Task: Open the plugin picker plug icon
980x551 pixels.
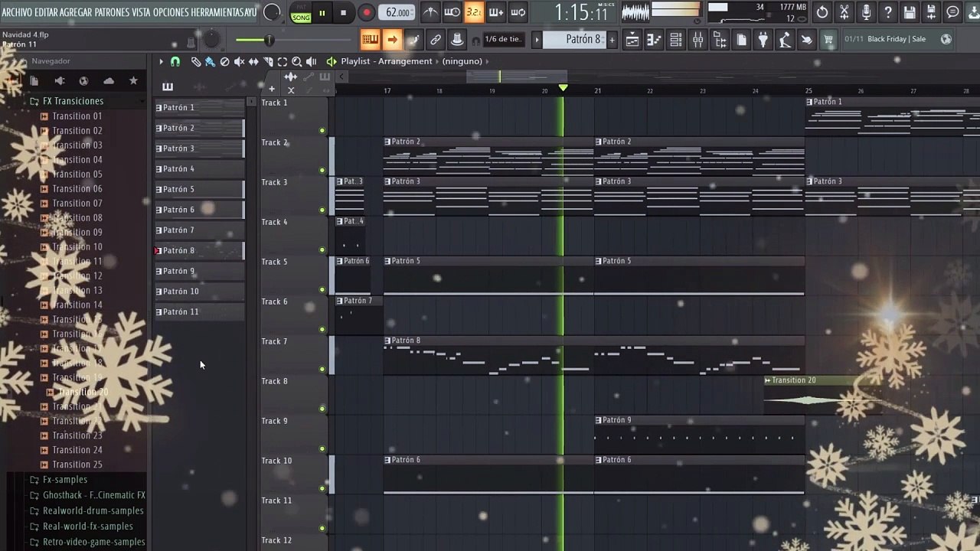Action: (x=763, y=40)
